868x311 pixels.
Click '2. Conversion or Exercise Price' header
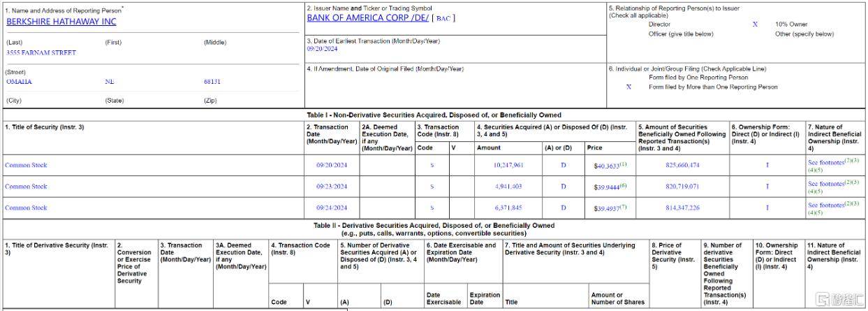point(132,263)
